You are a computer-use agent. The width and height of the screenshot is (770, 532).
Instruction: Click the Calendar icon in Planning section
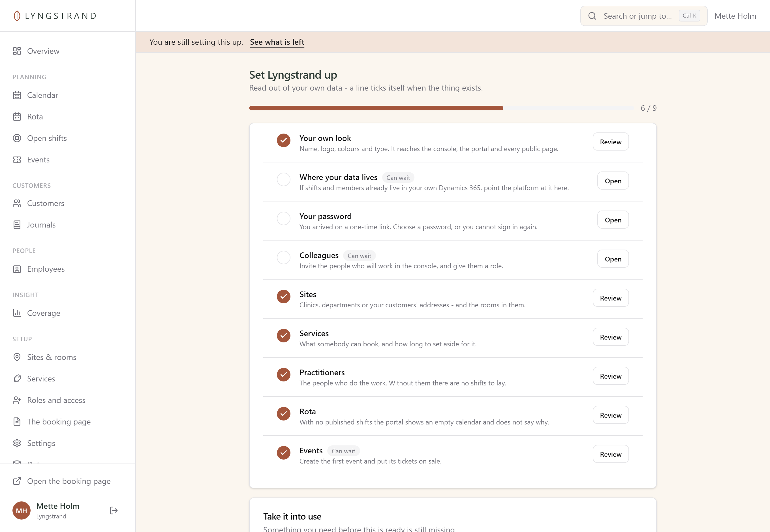17,95
